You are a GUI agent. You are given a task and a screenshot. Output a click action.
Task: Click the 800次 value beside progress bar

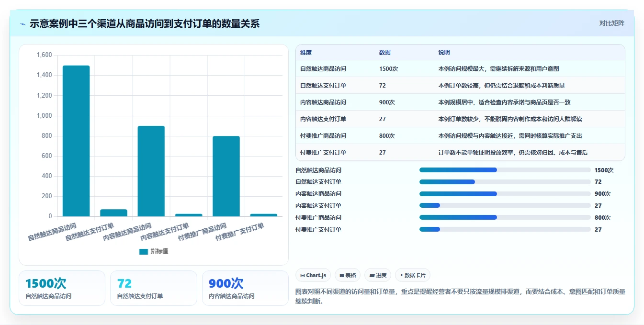[603, 218]
